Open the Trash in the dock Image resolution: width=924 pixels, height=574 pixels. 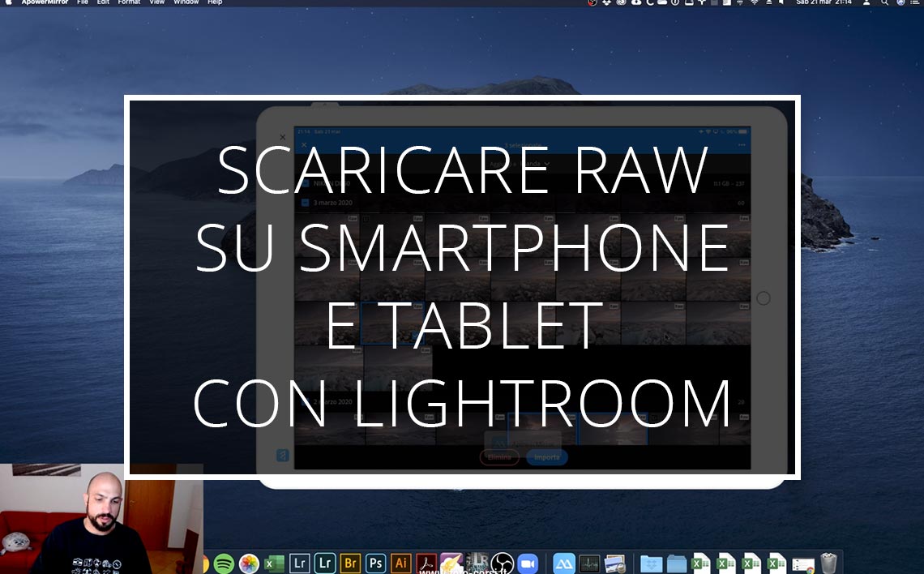tap(828, 563)
